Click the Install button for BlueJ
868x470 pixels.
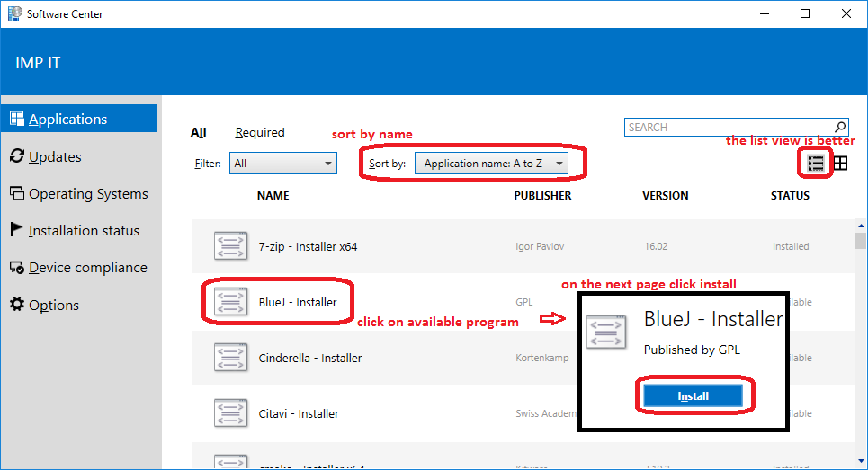click(x=694, y=396)
